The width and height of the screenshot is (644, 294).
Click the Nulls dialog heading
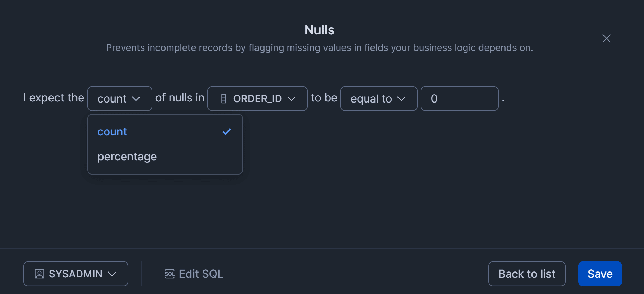point(319,30)
